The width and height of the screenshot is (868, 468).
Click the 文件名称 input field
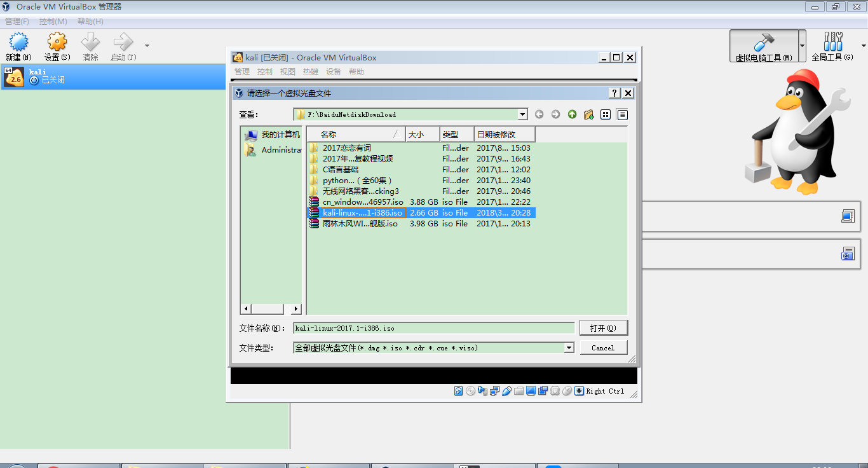[434, 328]
